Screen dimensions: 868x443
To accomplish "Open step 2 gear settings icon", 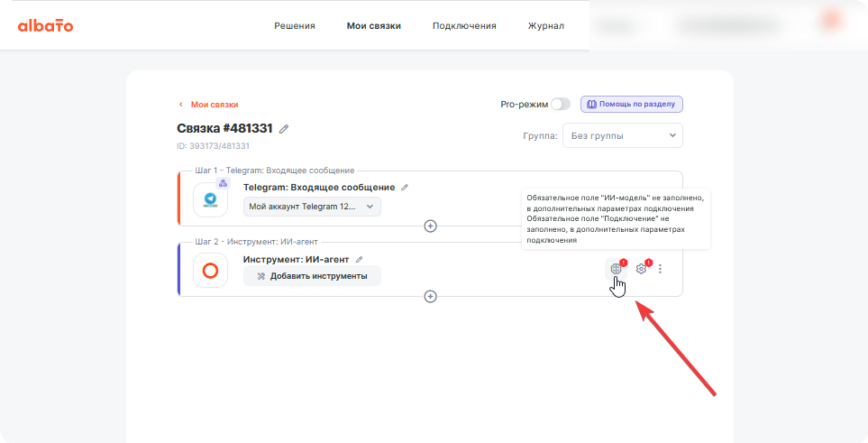I will [641, 269].
